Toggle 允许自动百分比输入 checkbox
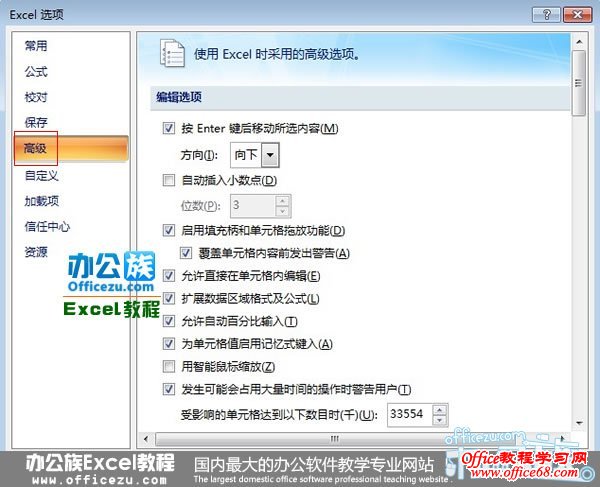 [169, 321]
